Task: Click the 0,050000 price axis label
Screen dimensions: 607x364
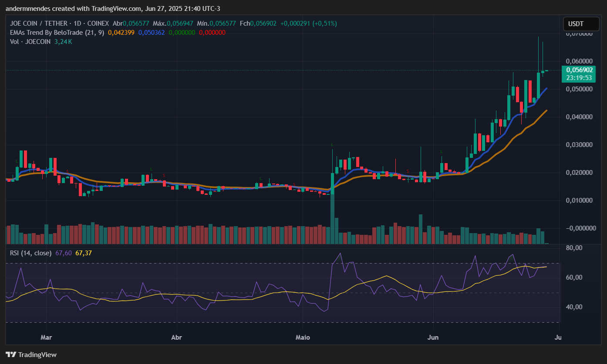Action: 580,89
